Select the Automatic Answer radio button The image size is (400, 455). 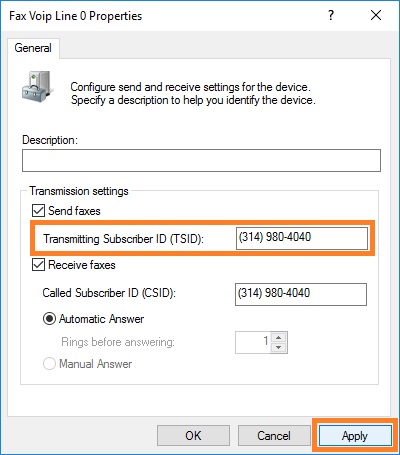tap(49, 319)
